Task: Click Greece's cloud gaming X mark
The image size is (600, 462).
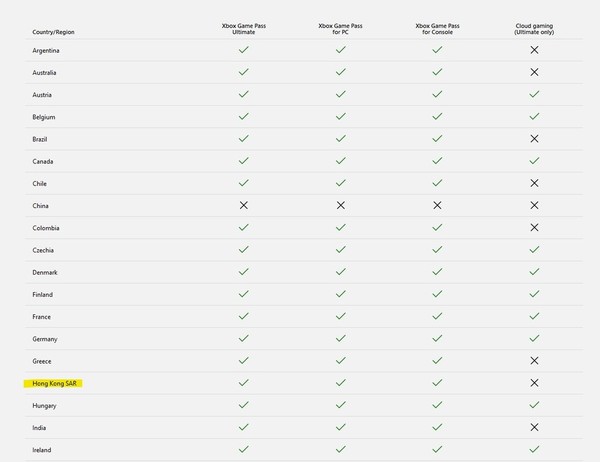Action: (534, 361)
